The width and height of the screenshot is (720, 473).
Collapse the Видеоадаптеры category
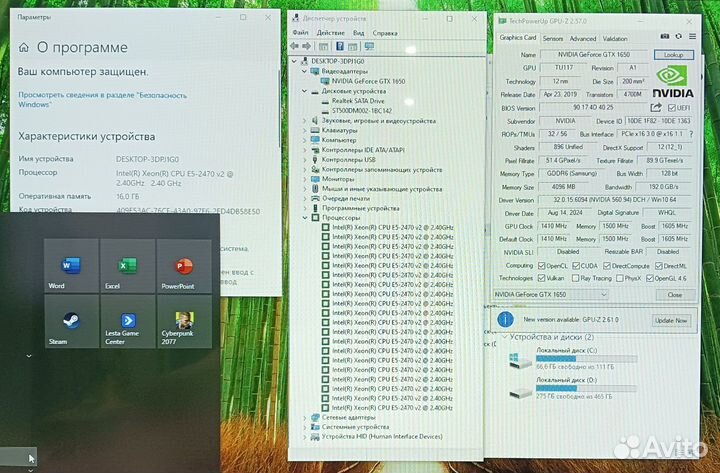(x=304, y=72)
